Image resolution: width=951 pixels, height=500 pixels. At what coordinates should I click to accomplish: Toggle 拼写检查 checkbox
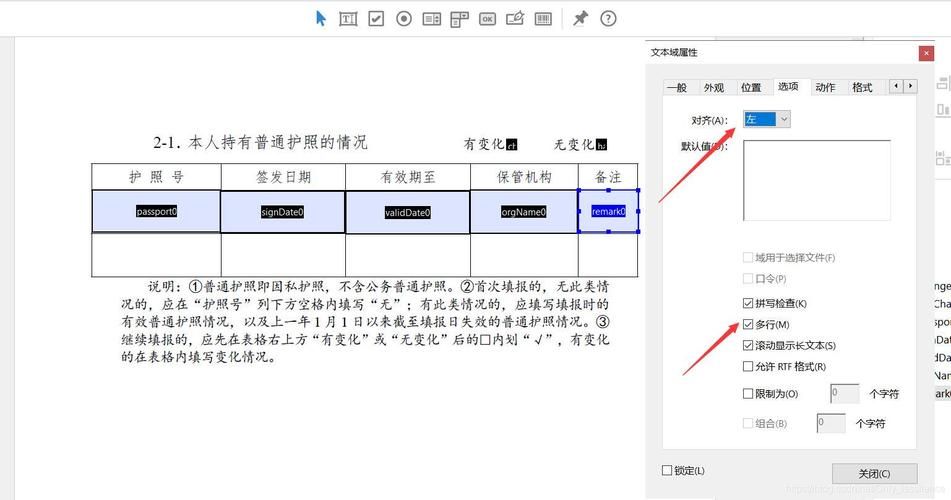748,303
